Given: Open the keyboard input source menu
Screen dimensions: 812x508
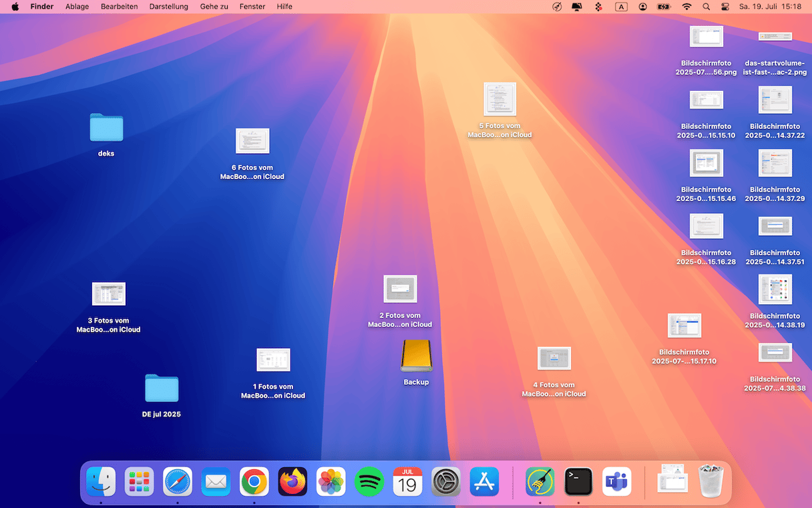Looking at the screenshot, I should tap(621, 7).
